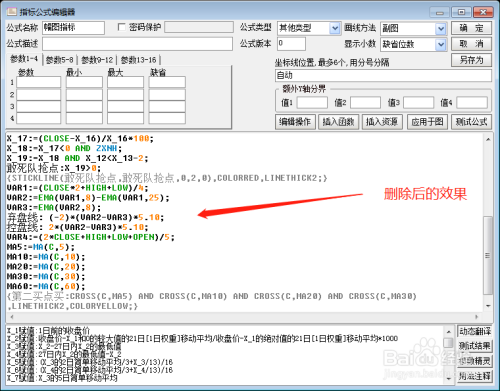Screen dimensions: 500x391
Task: Click the 应用于图 button
Action: coord(427,122)
